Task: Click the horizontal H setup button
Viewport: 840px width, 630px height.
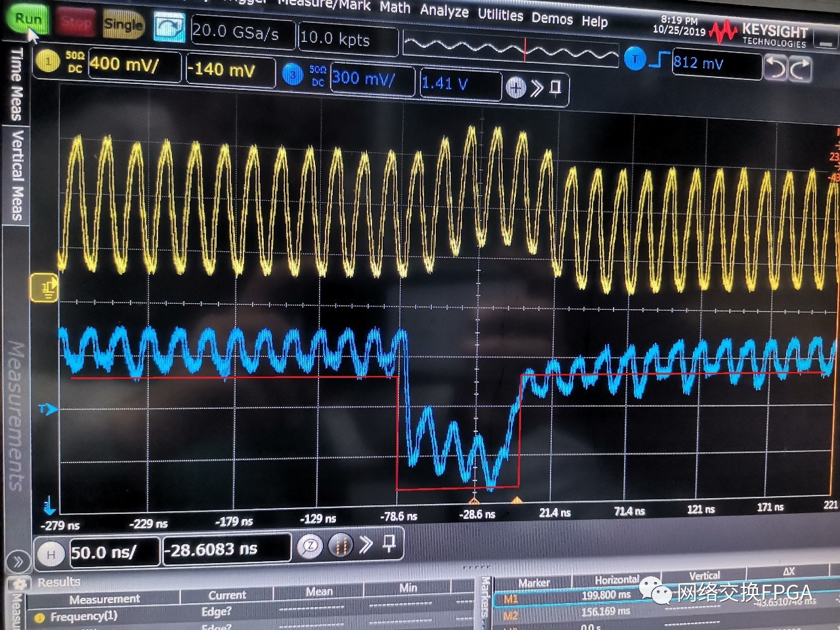Action: [x=51, y=554]
